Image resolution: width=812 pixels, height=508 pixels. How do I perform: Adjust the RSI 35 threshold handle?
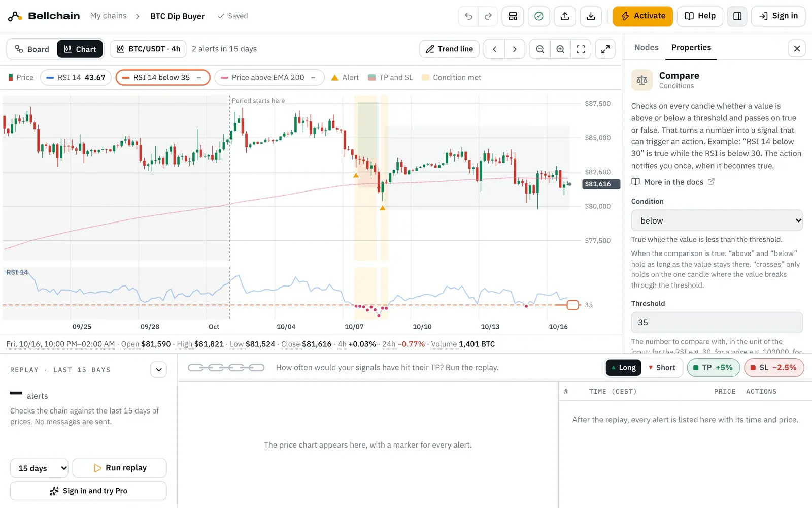point(572,305)
